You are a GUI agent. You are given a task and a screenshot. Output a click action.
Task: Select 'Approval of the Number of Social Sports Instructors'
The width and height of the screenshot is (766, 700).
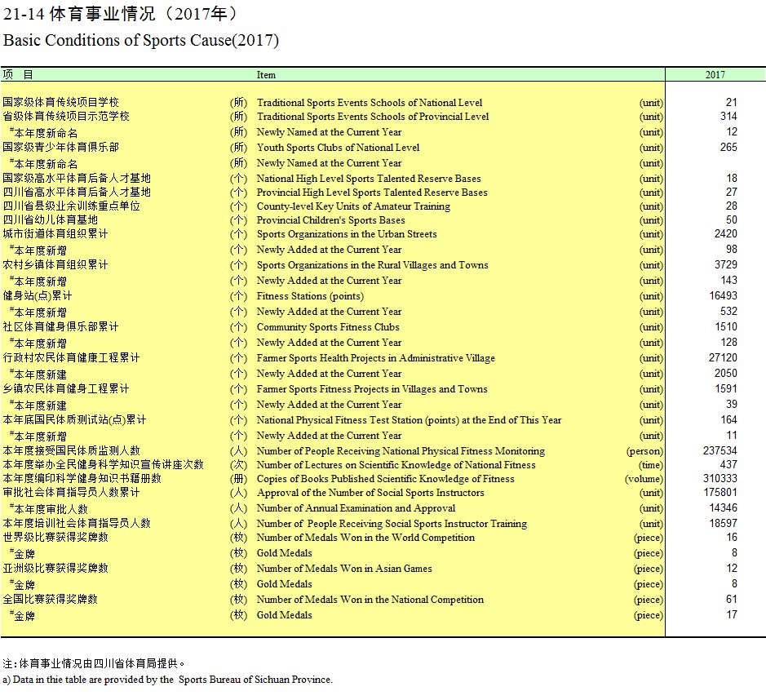click(370, 493)
